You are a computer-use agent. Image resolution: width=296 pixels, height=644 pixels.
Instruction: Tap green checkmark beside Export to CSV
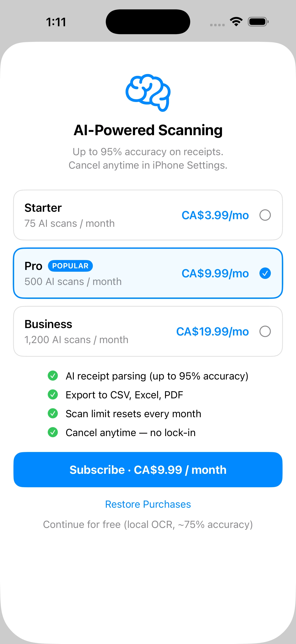[x=53, y=395]
